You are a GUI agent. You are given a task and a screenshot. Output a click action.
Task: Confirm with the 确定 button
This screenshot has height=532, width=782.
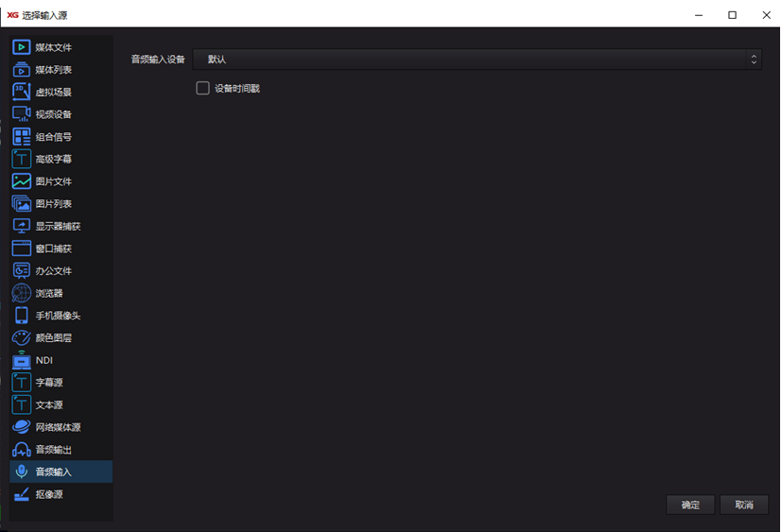[x=690, y=506]
